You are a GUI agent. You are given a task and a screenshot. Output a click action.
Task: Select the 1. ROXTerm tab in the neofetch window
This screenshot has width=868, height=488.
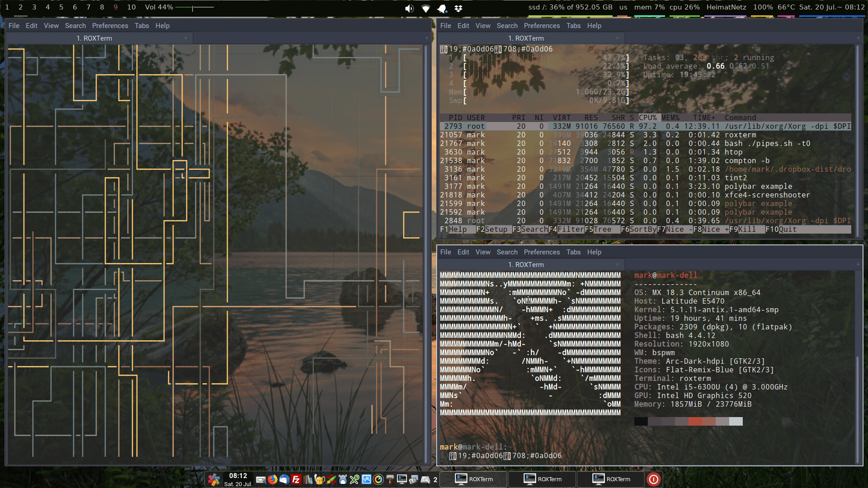click(528, 264)
